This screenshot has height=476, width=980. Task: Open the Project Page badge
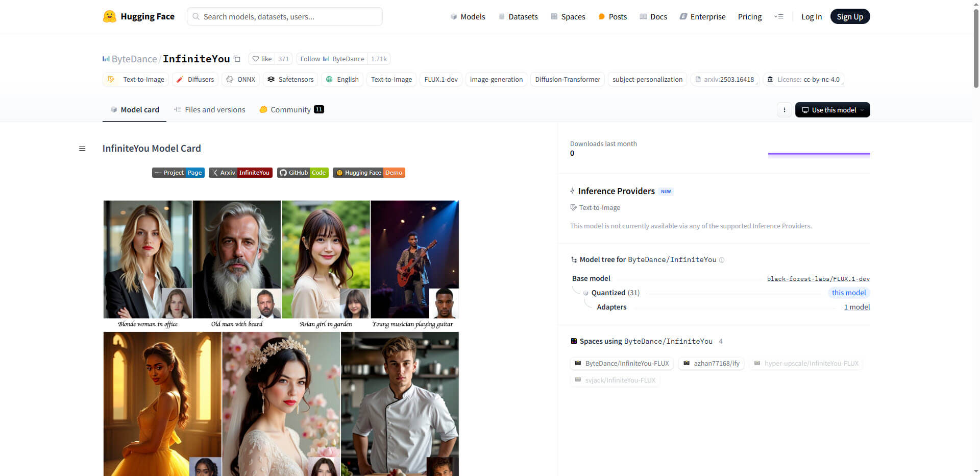178,173
